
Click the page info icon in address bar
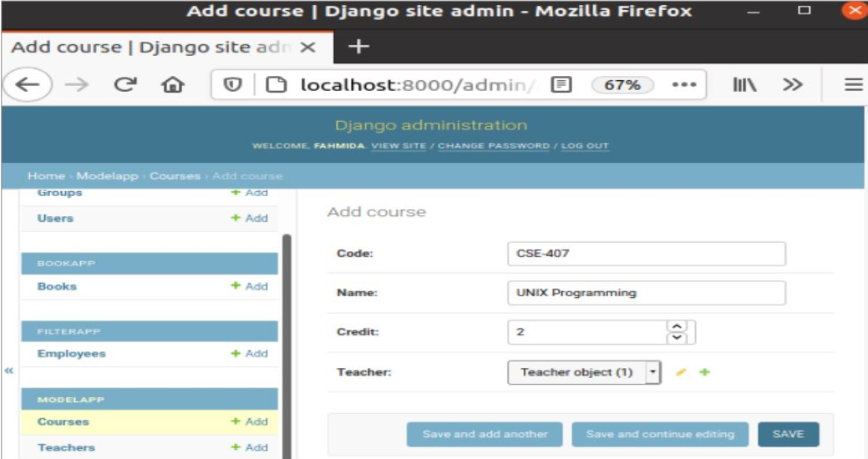click(277, 84)
